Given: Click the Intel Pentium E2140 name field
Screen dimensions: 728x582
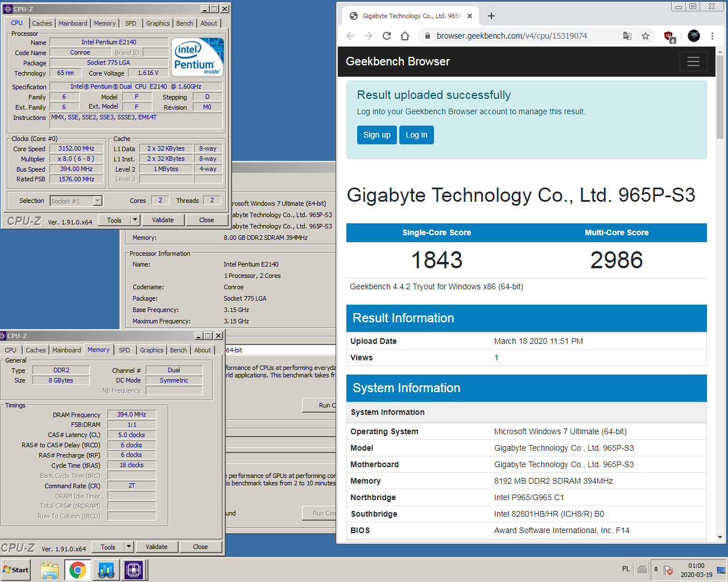Looking at the screenshot, I should coord(109,42).
